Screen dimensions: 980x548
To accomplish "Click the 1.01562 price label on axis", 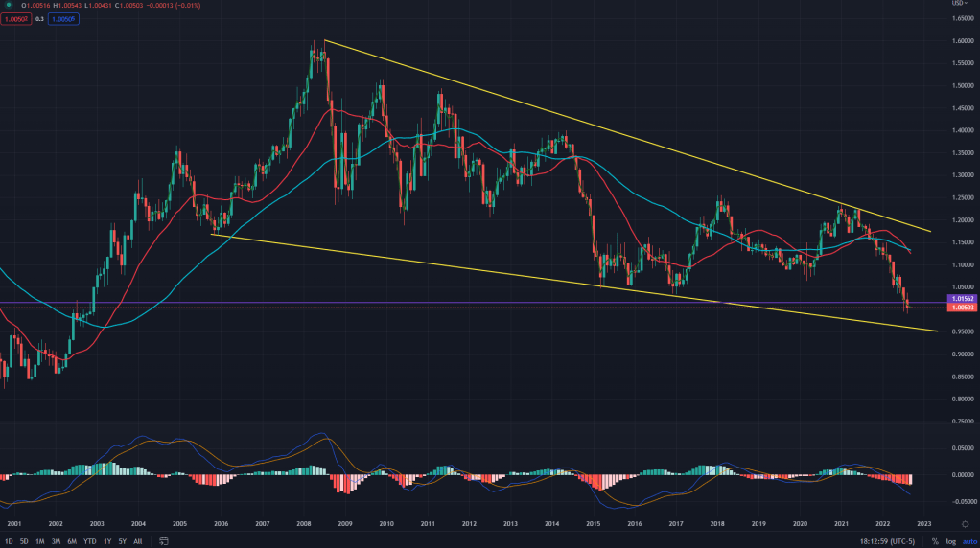I will coord(960,299).
